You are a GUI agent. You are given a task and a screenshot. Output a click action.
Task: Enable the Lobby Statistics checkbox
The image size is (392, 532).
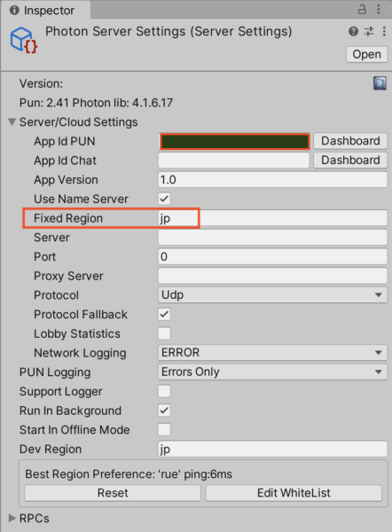click(x=164, y=333)
